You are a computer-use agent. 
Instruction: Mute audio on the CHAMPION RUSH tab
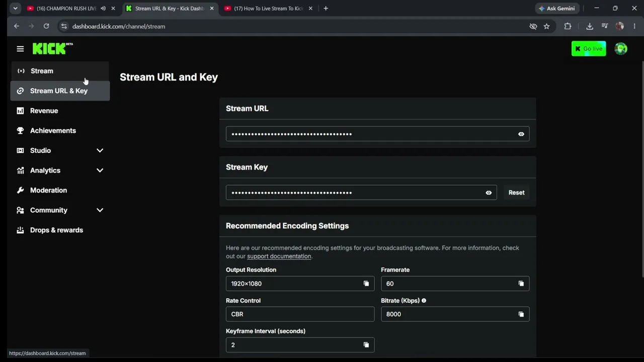point(103,9)
